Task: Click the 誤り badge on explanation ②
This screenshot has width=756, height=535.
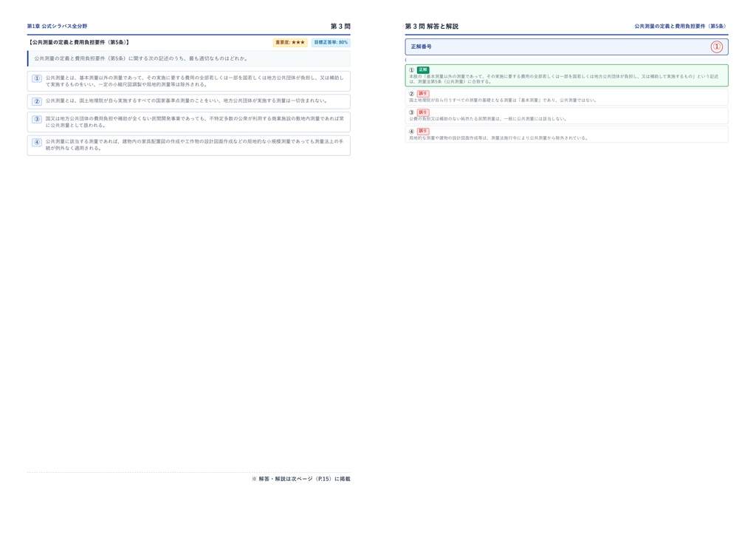Action: [423, 94]
